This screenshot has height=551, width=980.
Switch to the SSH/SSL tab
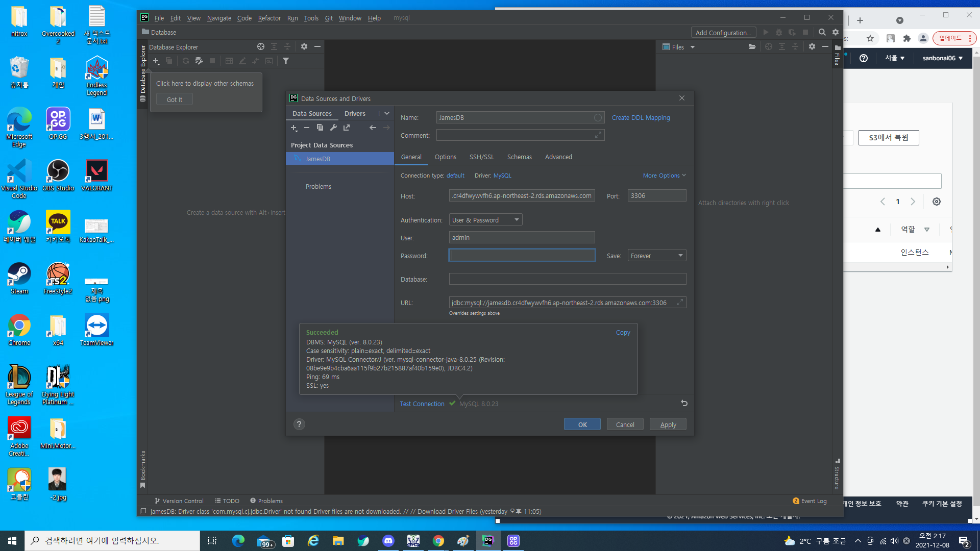481,157
